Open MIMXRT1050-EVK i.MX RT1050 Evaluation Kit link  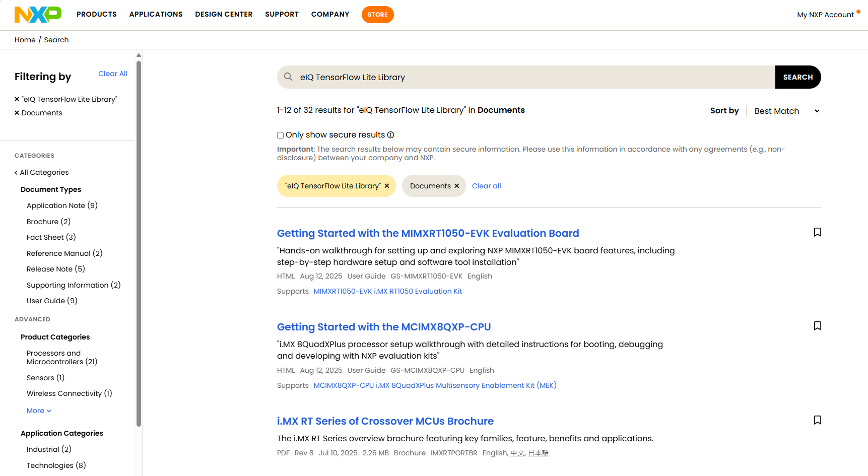[388, 291]
